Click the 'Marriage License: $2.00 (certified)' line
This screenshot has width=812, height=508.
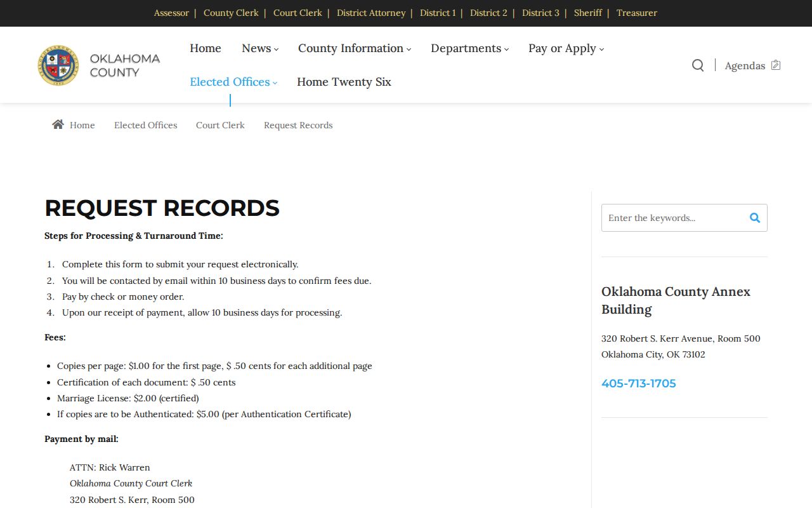128,398
